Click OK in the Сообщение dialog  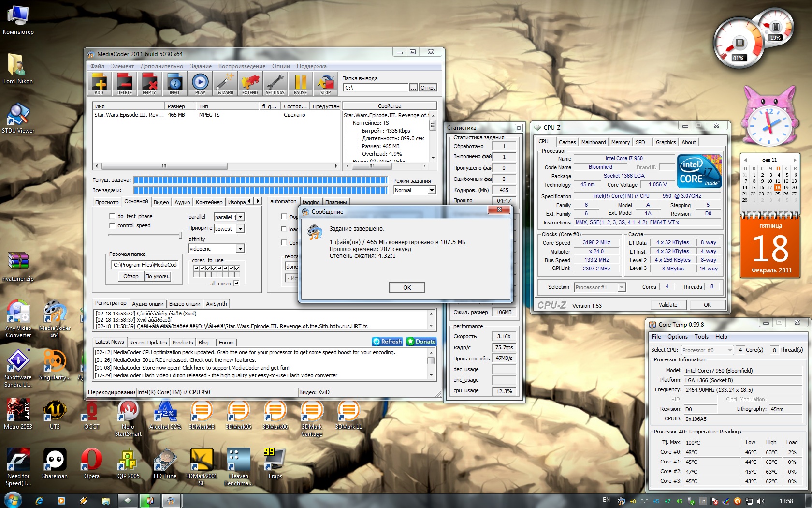[x=407, y=287]
